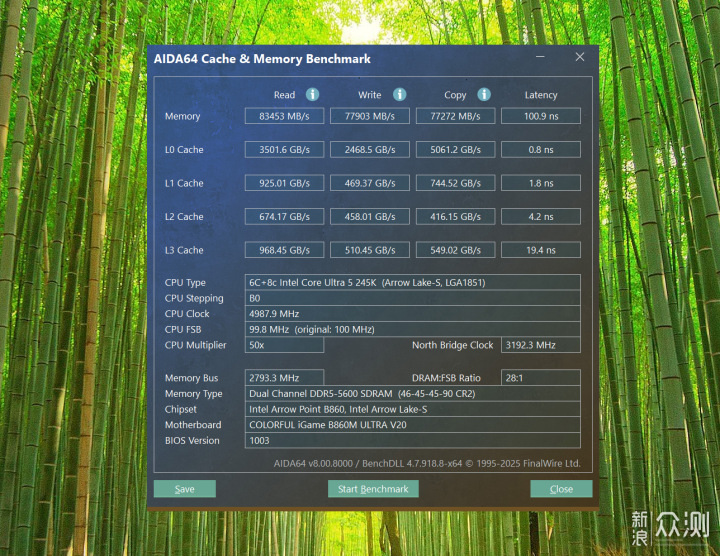Click the Write column header
Screen dimensions: 720x556
pyautogui.click(x=370, y=95)
